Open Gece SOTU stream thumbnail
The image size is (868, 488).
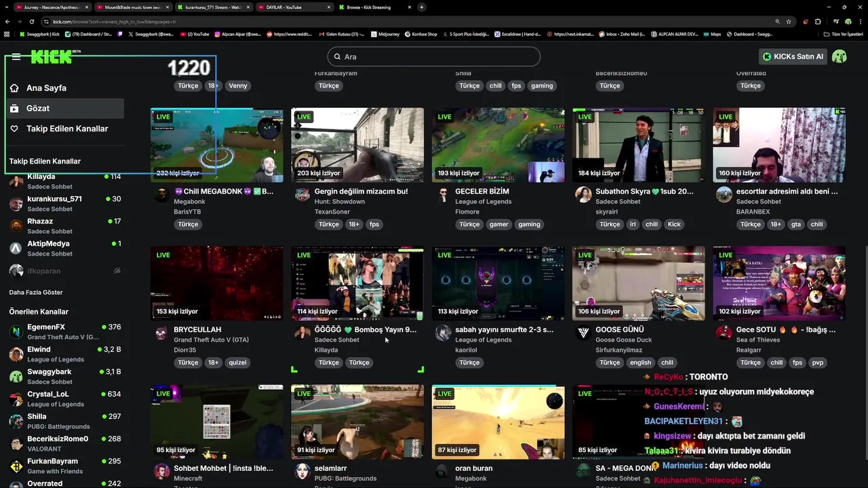pyautogui.click(x=779, y=283)
